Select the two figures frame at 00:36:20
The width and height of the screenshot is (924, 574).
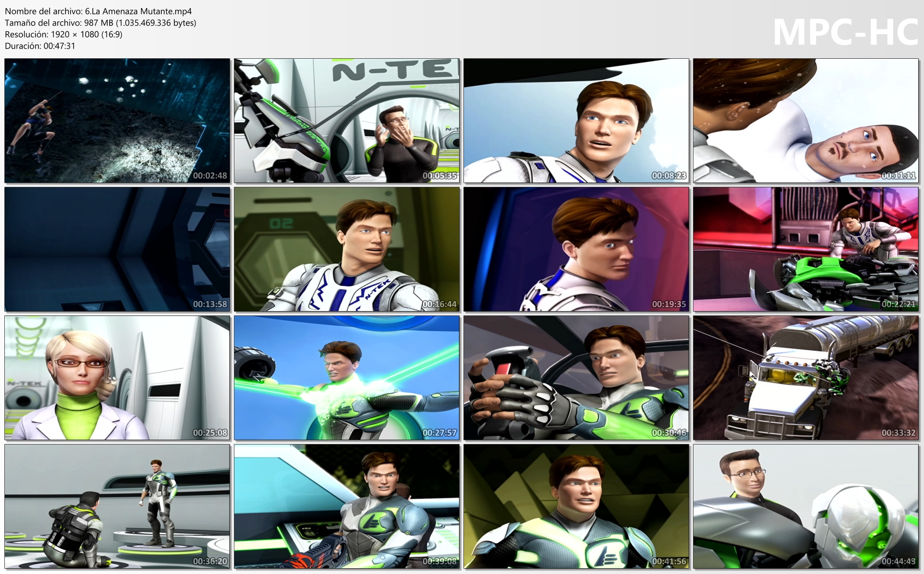117,507
